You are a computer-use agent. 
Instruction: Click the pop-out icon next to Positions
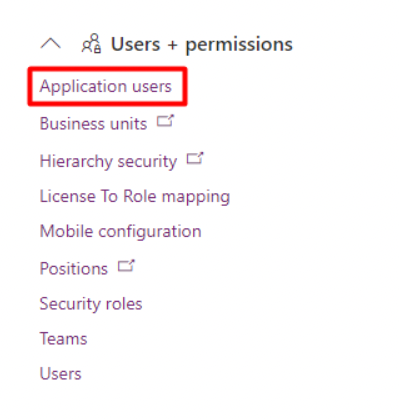126,266
